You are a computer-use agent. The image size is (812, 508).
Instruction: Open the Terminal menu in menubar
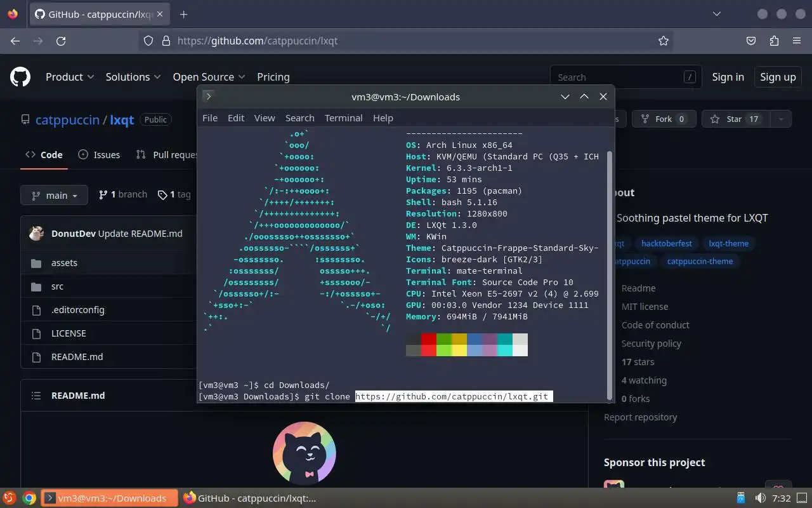tap(344, 118)
